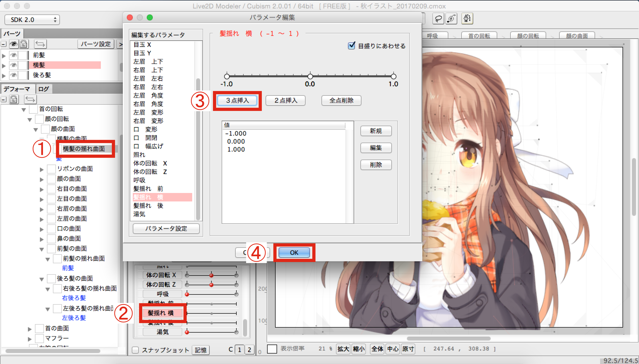Switch to the ログ tab
The image size is (639, 364).
(x=43, y=89)
